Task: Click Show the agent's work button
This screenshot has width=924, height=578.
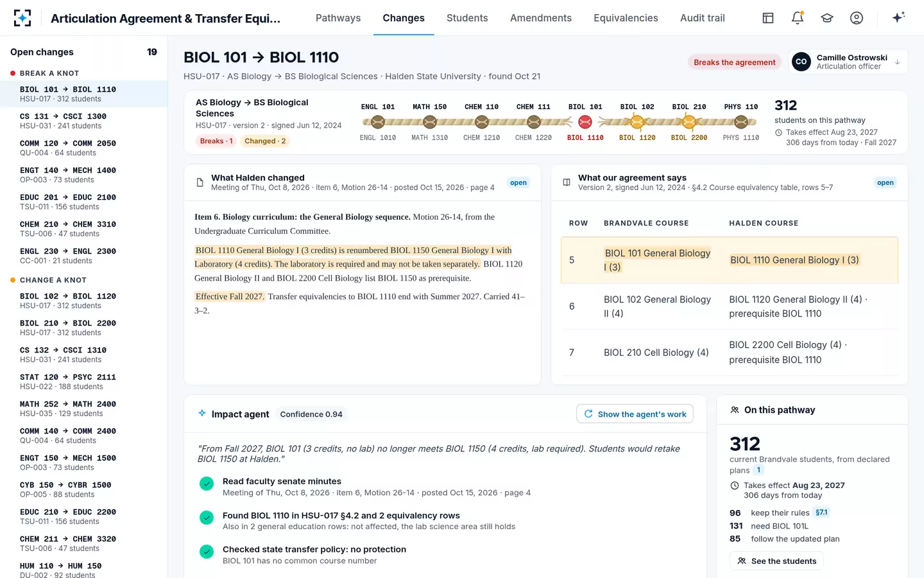Action: (635, 414)
